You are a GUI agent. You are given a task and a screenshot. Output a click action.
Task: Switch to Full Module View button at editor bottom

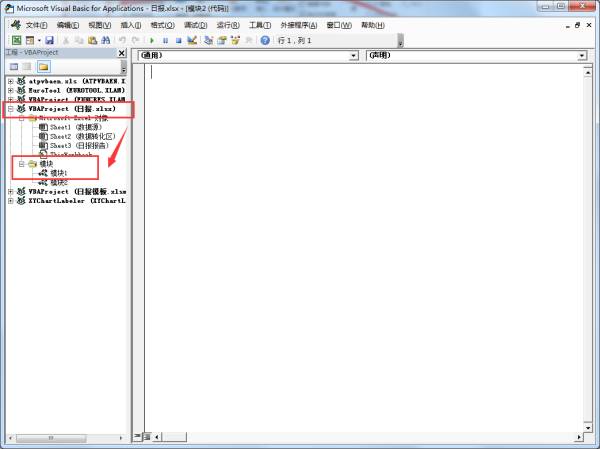pyautogui.click(x=146, y=436)
